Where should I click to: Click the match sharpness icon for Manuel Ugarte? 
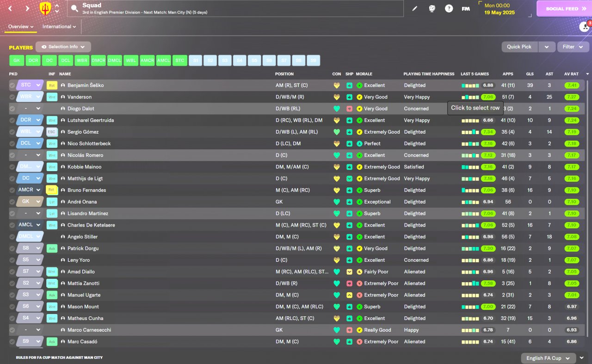(349, 295)
